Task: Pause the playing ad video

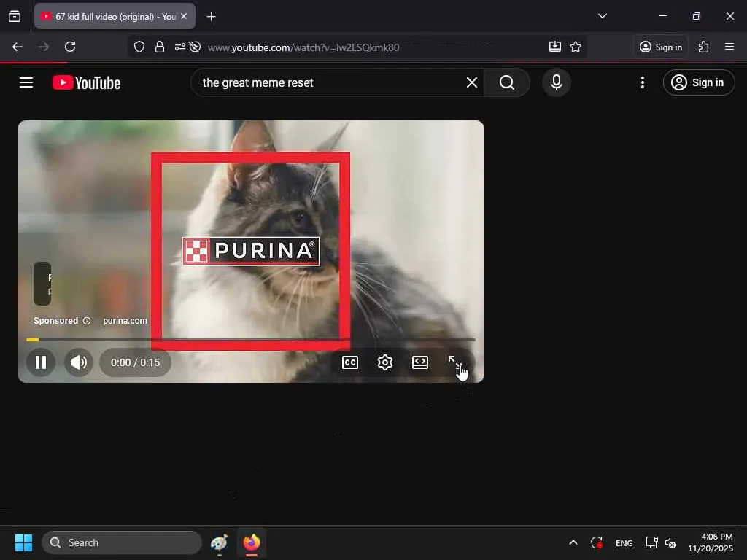Action: 41,362
